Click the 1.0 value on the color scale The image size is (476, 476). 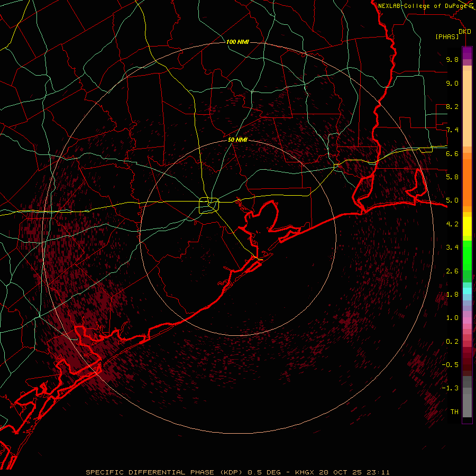pyautogui.click(x=452, y=318)
